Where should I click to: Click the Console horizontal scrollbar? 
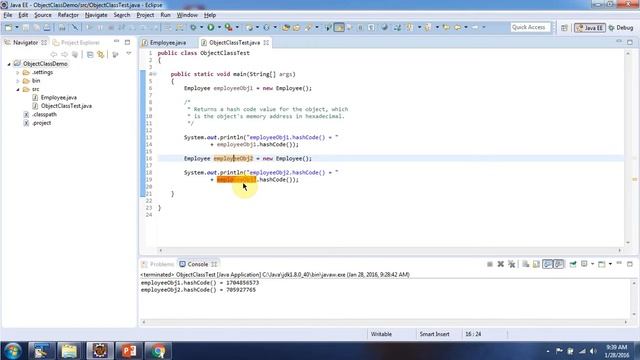384,322
